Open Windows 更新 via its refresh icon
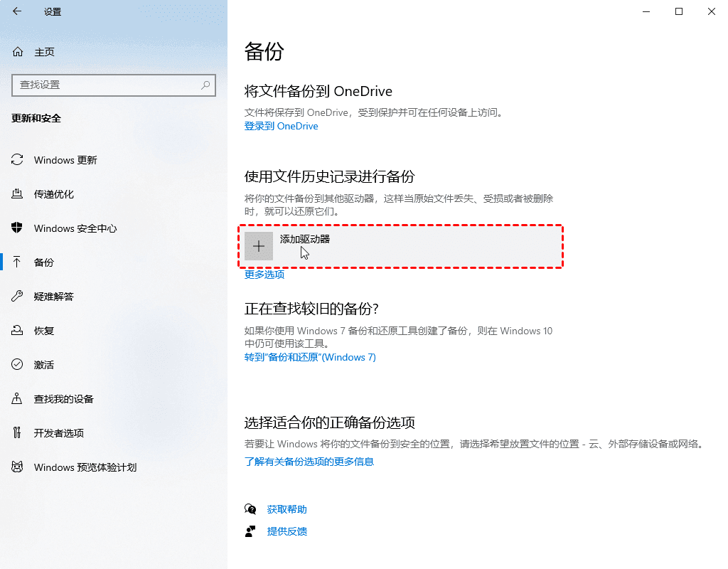 coord(18,160)
